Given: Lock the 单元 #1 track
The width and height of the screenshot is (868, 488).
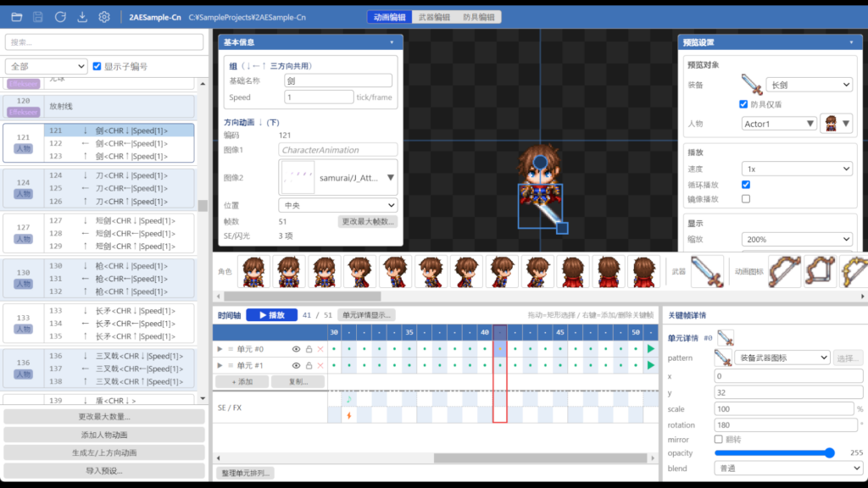Looking at the screenshot, I should click(309, 365).
